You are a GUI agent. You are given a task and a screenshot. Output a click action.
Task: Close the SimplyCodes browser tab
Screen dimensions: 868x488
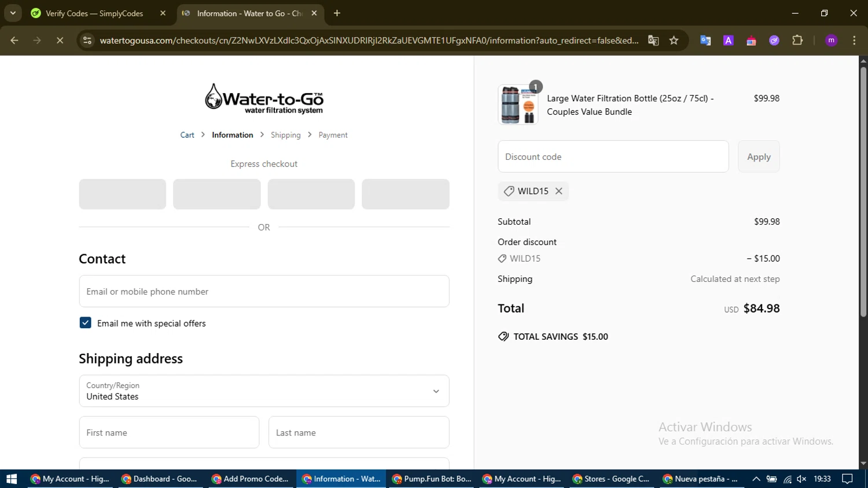pyautogui.click(x=163, y=13)
